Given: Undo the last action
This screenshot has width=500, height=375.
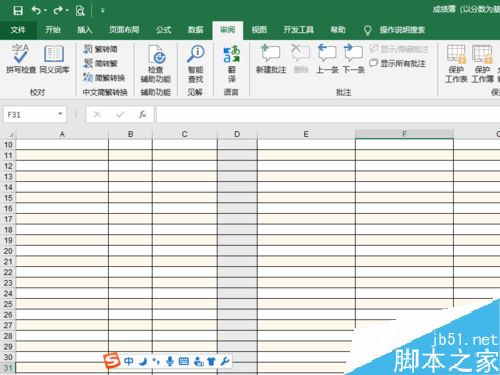Looking at the screenshot, I should 36,10.
